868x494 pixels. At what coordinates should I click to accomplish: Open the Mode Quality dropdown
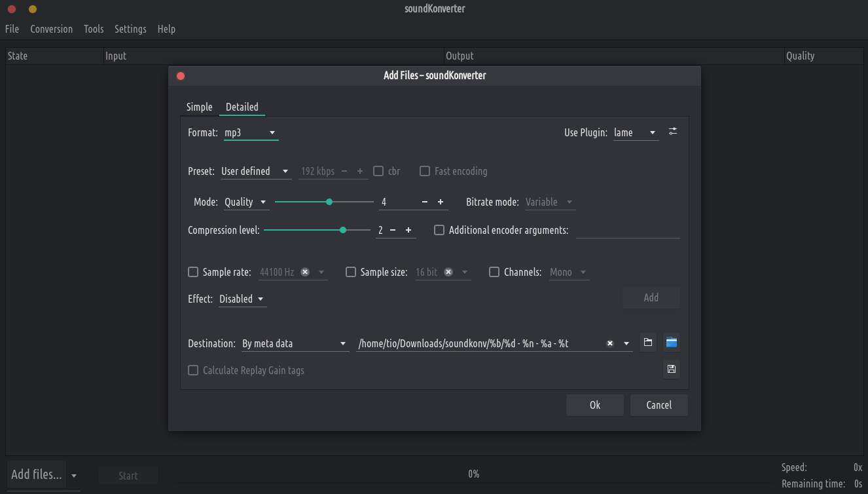point(246,202)
